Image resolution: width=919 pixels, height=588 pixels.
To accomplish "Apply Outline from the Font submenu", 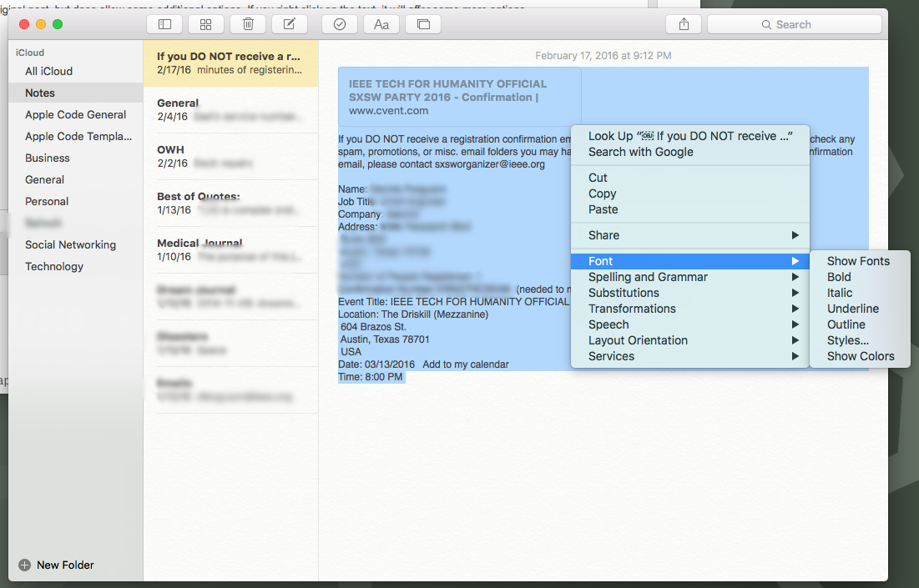I will tap(860, 324).
